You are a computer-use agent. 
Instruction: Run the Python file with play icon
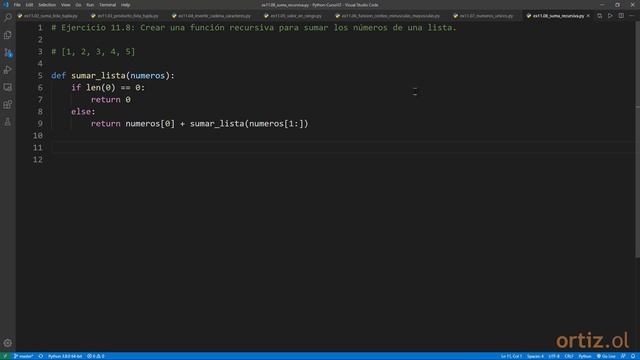610,16
